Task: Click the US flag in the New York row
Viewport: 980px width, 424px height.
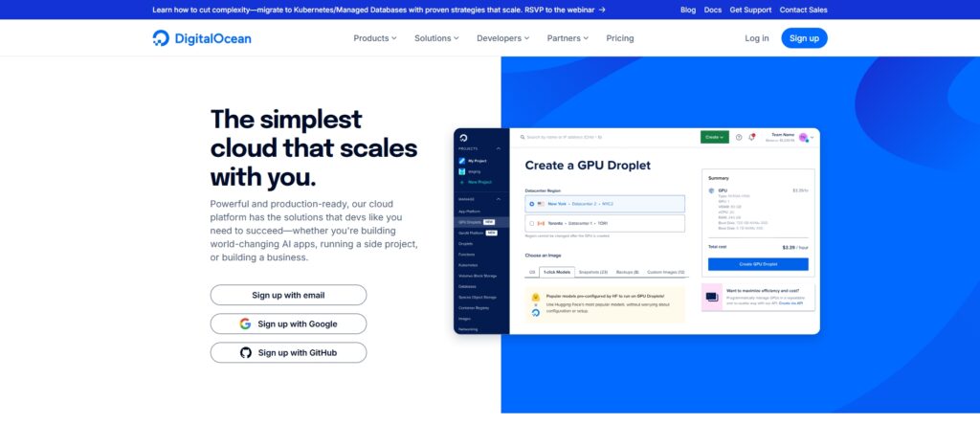Action: point(541,204)
